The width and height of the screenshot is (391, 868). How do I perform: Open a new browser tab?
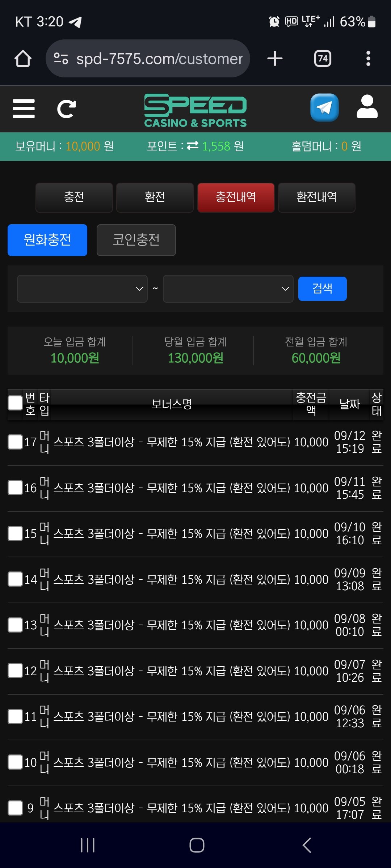(275, 59)
